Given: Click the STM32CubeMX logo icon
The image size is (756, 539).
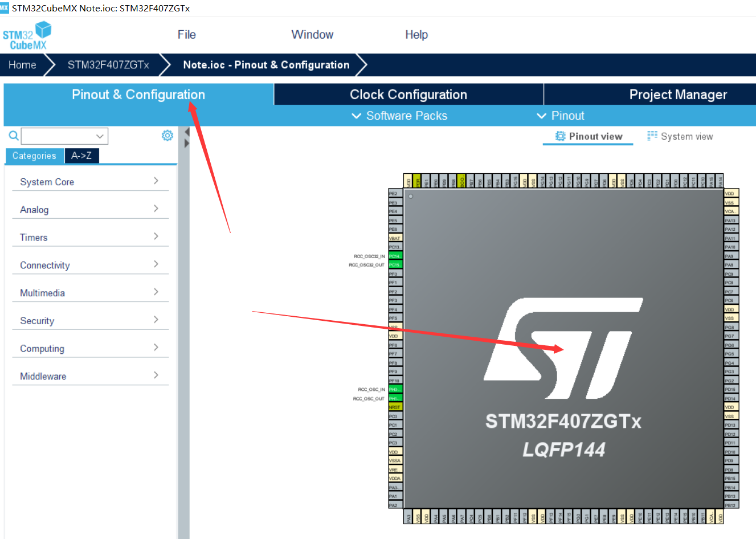Looking at the screenshot, I should [x=27, y=35].
